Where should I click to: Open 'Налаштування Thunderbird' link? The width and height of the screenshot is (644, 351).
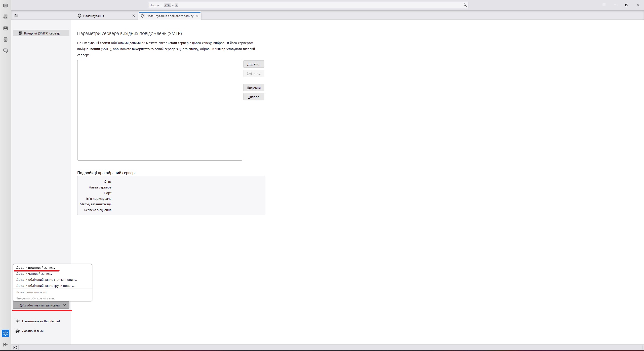pyautogui.click(x=41, y=321)
